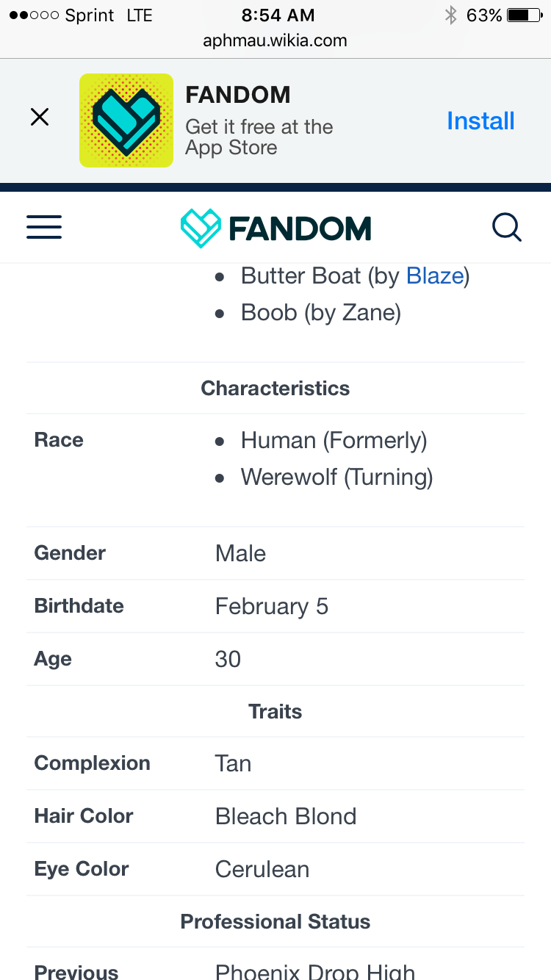Viewport: 551px width, 980px height.
Task: Tap the Professional Status section header
Action: [275, 921]
